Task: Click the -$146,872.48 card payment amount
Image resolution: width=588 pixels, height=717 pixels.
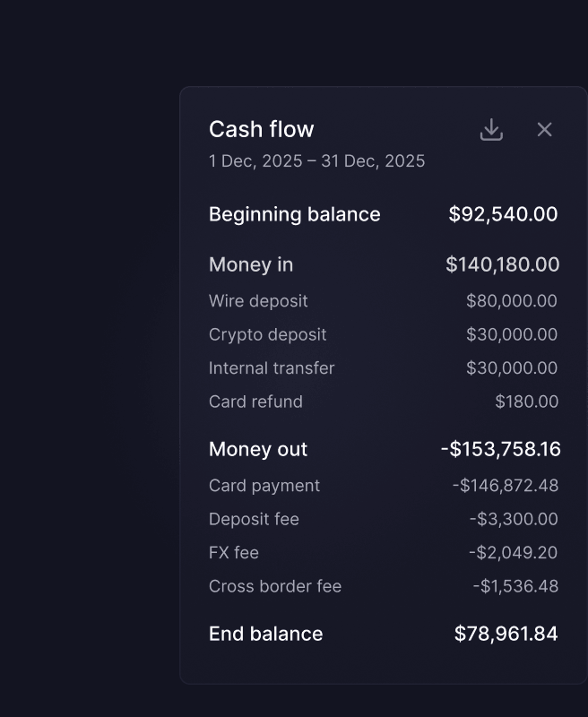Action: 506,485
